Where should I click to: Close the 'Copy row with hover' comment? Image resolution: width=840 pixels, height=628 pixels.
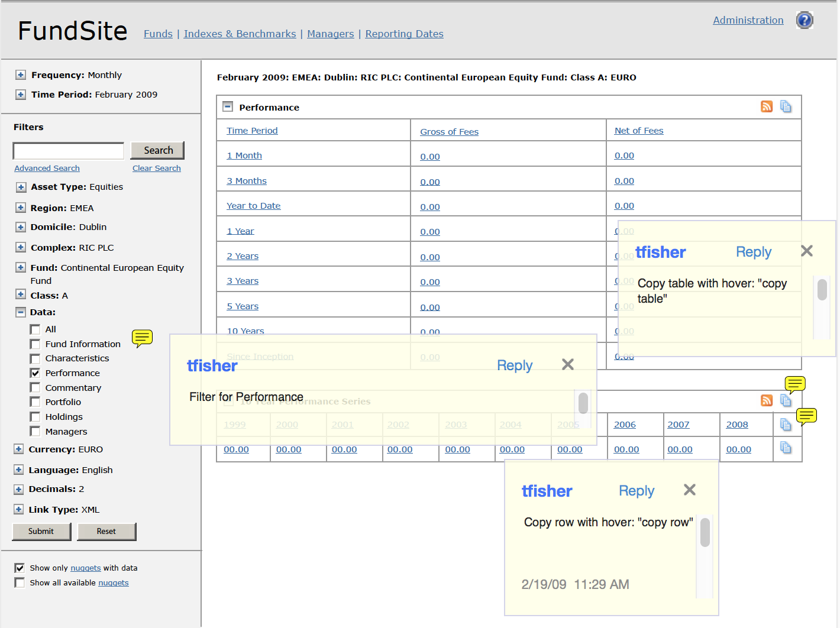(x=690, y=490)
